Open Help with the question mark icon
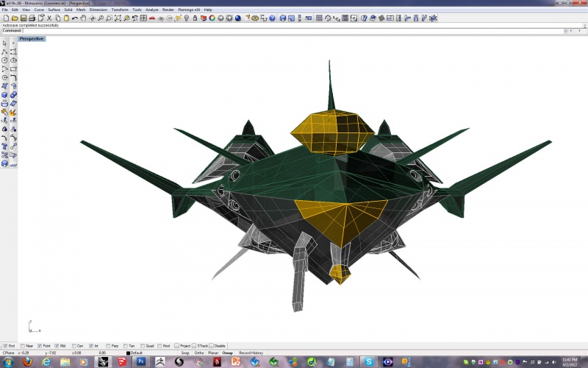Viewport: 588px width, 368px height. (272, 18)
